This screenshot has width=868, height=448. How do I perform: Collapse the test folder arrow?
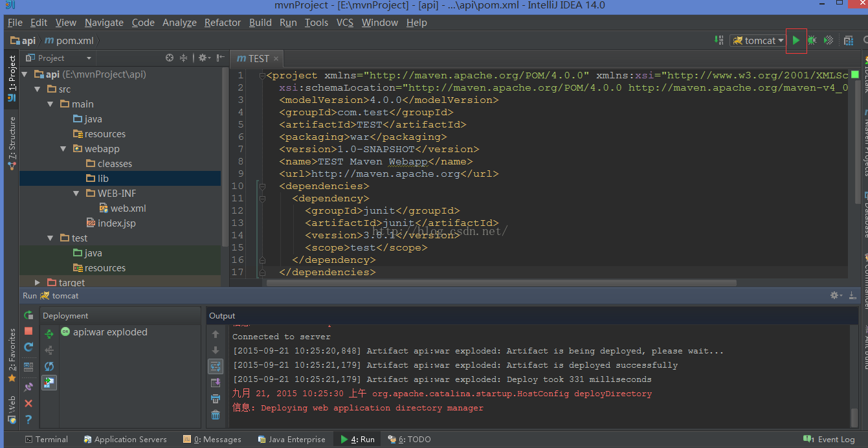click(50, 238)
